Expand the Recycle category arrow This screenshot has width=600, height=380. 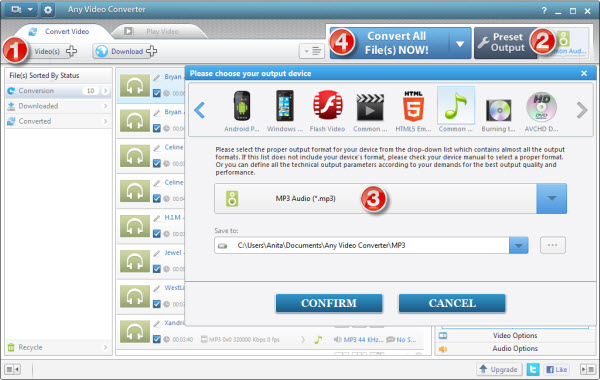[x=105, y=347]
